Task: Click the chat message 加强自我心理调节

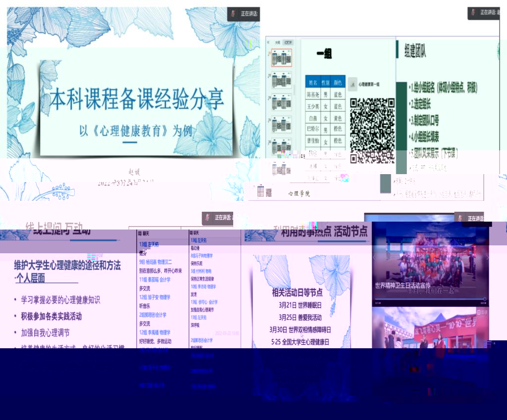Action: 202,310
